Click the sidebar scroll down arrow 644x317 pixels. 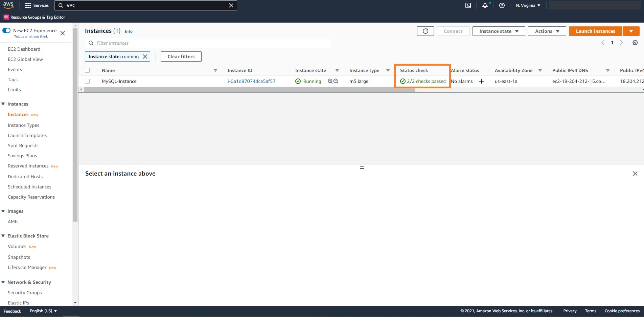tap(75, 303)
